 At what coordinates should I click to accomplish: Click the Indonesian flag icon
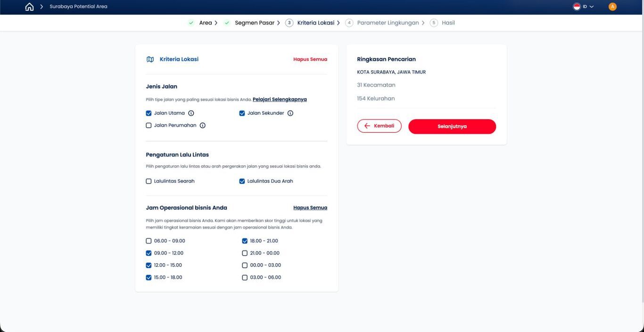(x=577, y=7)
